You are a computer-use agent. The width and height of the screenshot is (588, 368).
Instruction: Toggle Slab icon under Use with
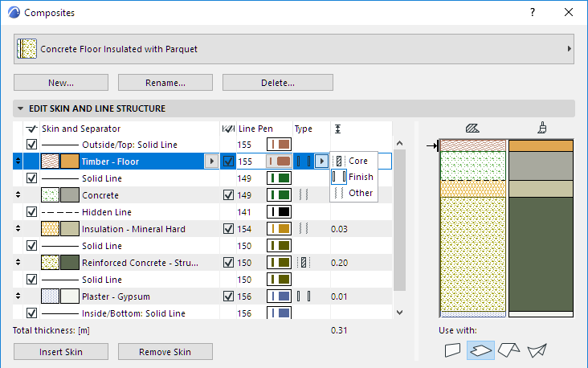[480, 350]
